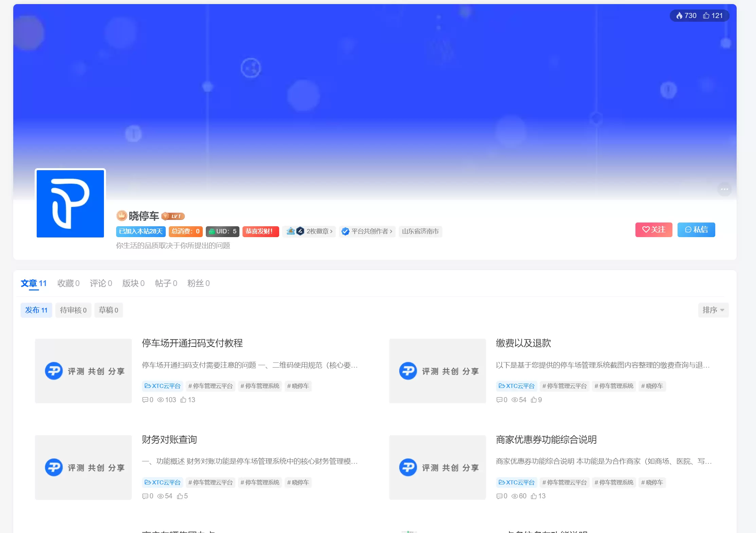This screenshot has width=756, height=533.
Task: Click the thumbs-up icon showing 121
Action: (x=706, y=16)
